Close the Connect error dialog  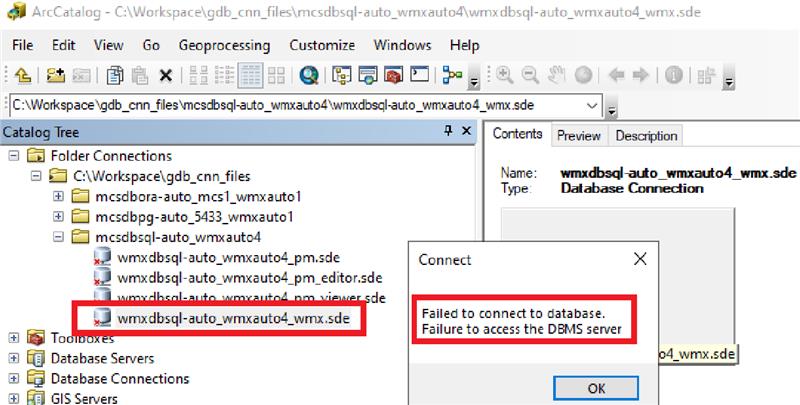click(x=641, y=260)
